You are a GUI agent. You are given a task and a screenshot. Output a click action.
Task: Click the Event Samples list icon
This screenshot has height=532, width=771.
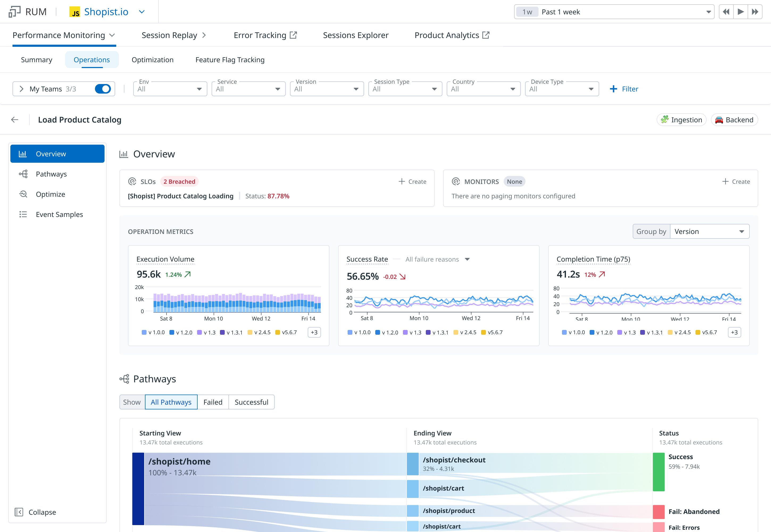coord(23,214)
